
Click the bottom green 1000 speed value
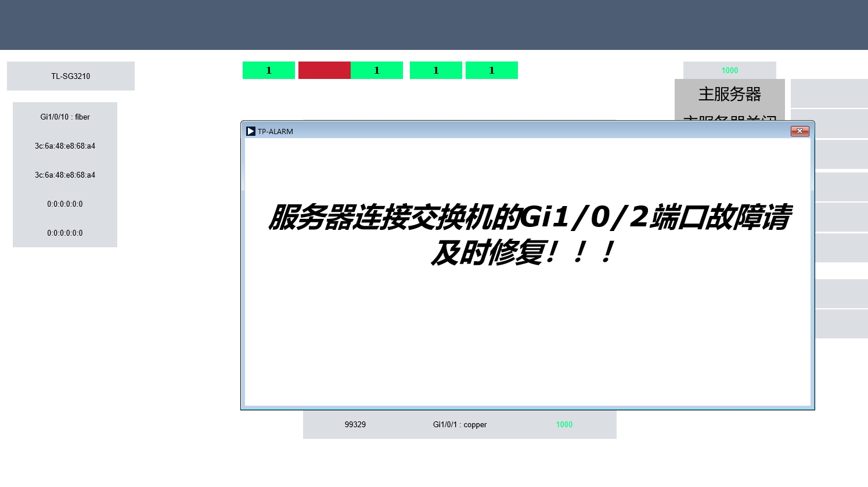[564, 424]
